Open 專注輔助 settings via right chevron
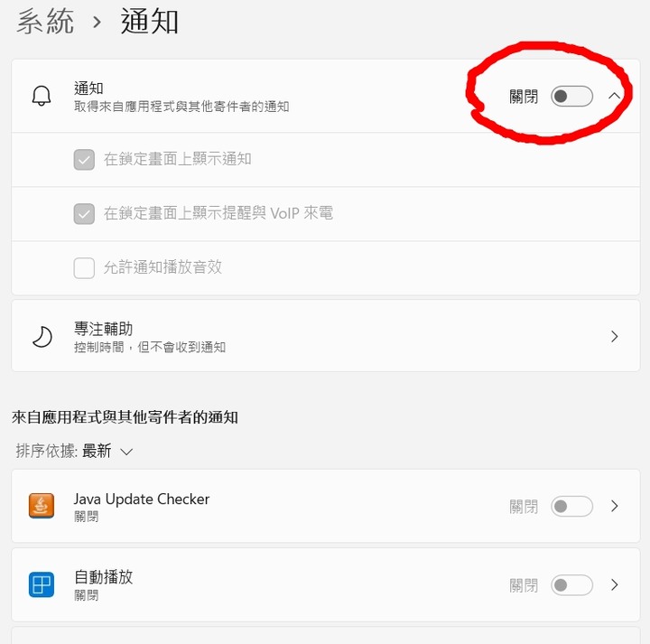Screen dimensions: 650x644 [x=615, y=336]
